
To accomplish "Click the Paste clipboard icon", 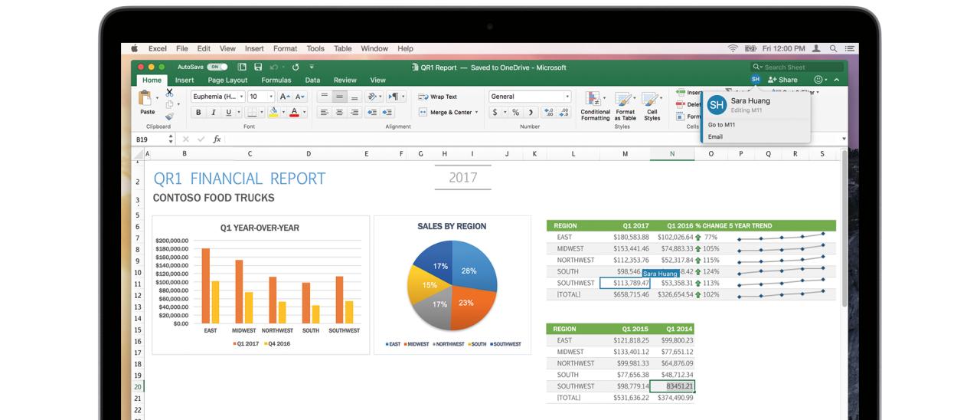I will 145,98.
